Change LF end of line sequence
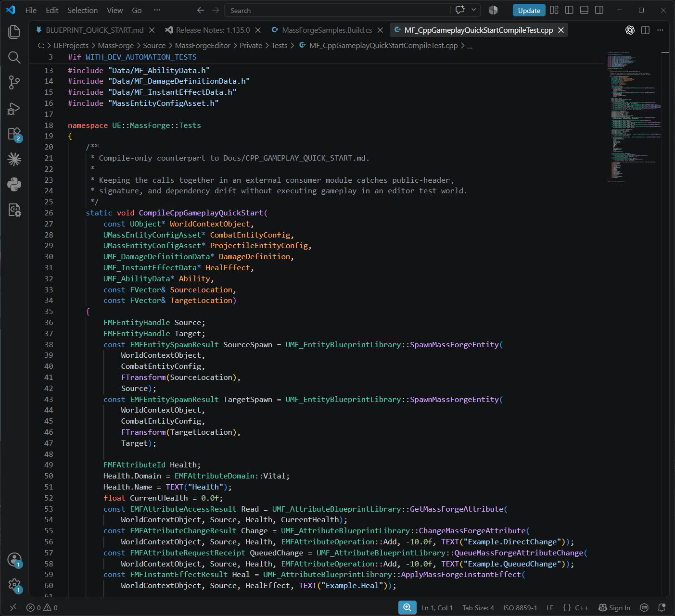 pos(550,607)
